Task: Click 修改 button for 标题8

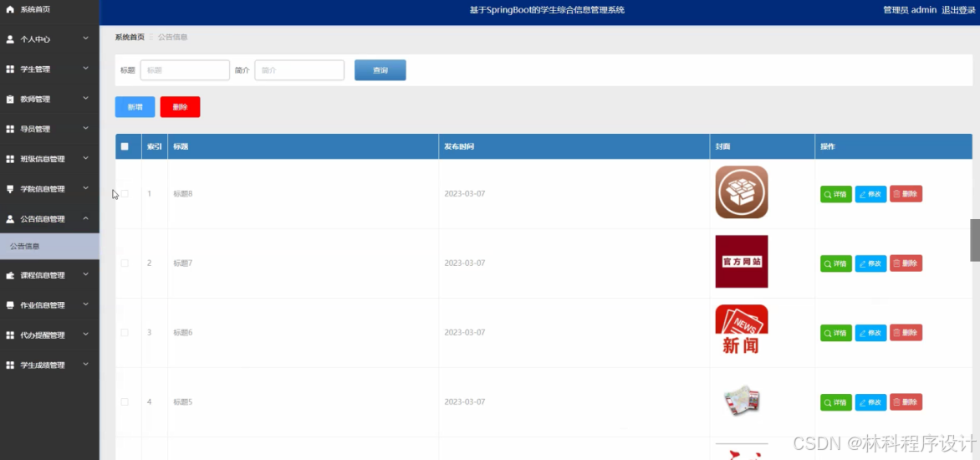Action: click(x=870, y=194)
